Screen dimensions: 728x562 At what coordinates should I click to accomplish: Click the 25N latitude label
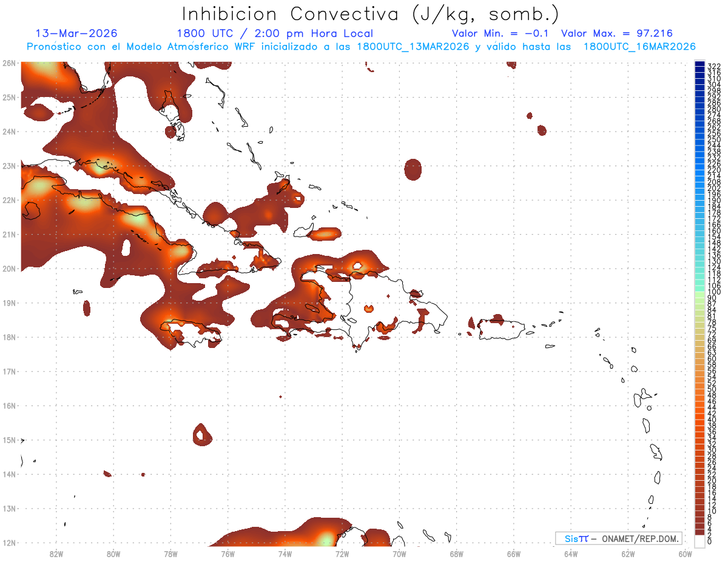[8, 97]
